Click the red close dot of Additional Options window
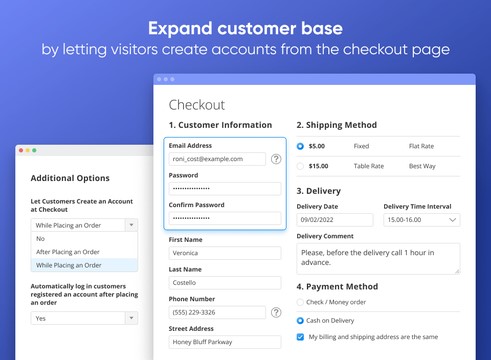 21,150
